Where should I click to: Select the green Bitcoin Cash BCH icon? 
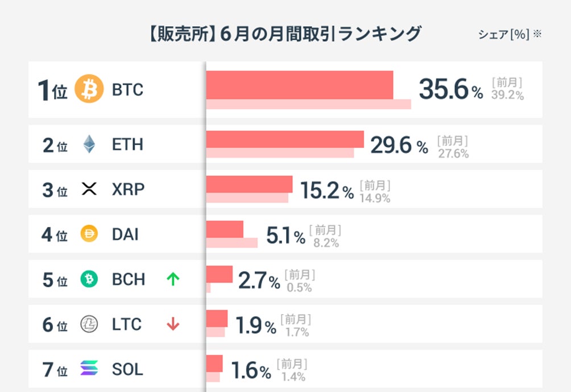(x=89, y=279)
